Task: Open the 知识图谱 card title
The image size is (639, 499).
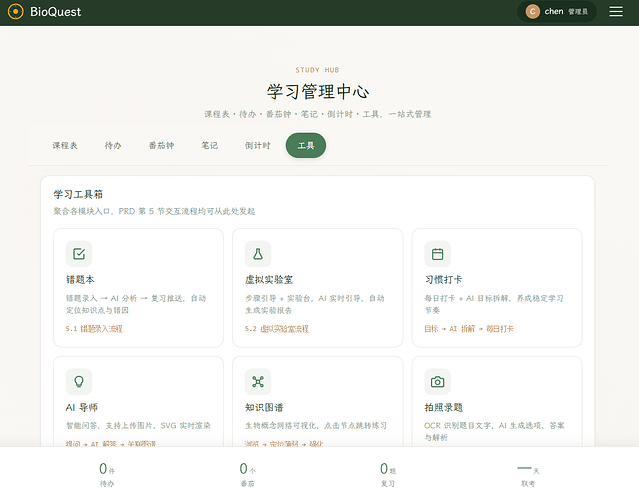Action: click(x=264, y=407)
